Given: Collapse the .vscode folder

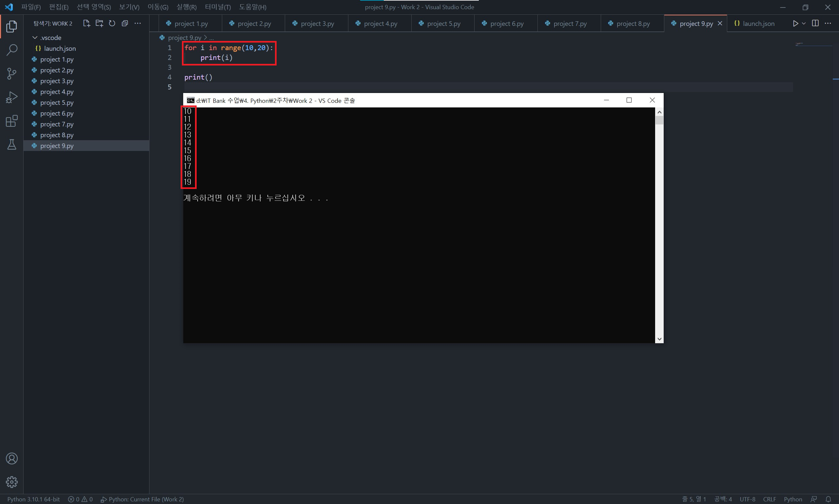Looking at the screenshot, I should click(x=35, y=38).
